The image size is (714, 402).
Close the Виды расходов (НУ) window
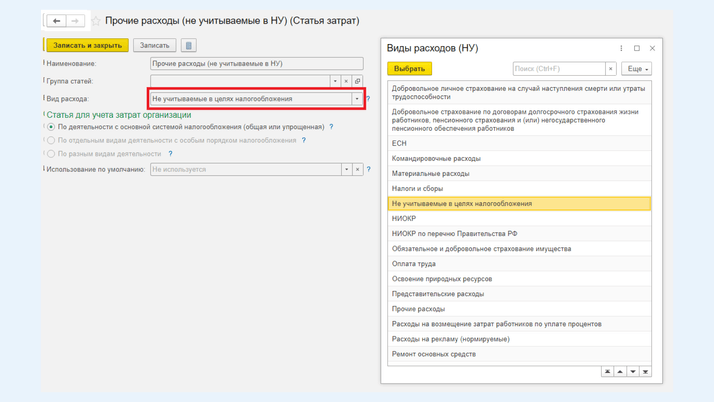tap(652, 48)
